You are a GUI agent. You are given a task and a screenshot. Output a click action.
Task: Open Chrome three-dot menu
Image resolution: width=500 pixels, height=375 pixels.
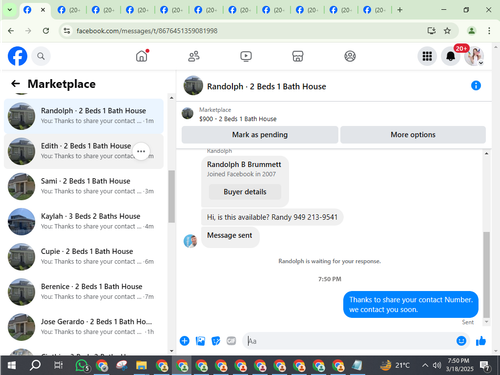(489, 31)
